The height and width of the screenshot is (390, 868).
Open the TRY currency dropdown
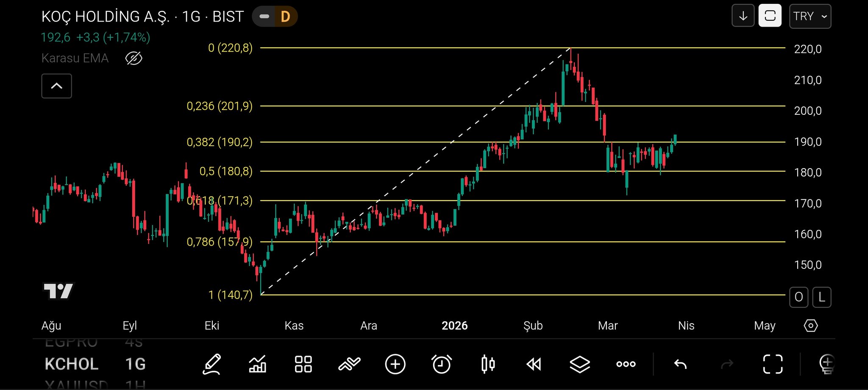(x=810, y=16)
